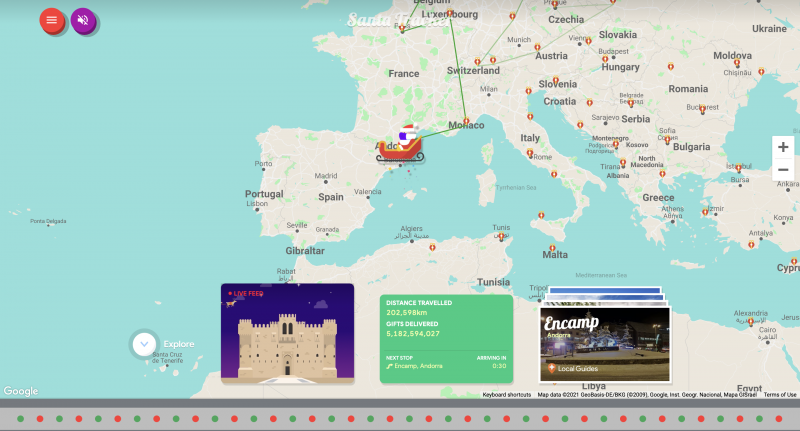Click the distance value 202,598km

click(407, 313)
